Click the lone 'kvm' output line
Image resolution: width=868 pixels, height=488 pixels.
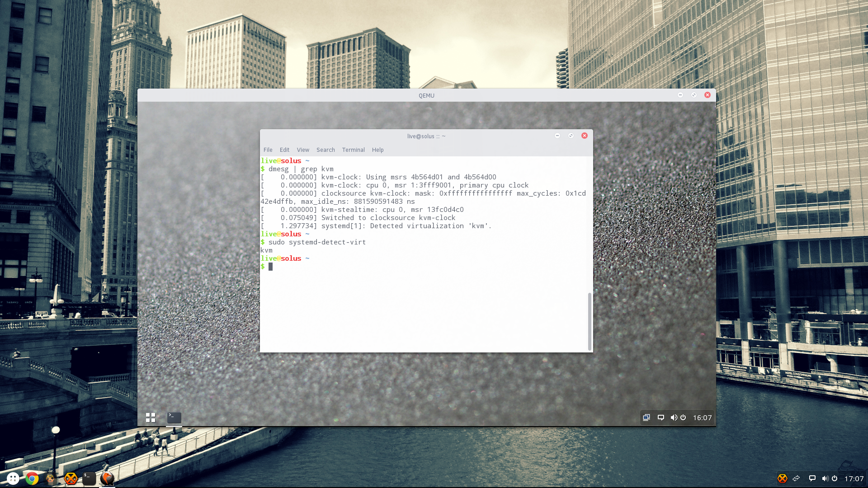pos(266,250)
